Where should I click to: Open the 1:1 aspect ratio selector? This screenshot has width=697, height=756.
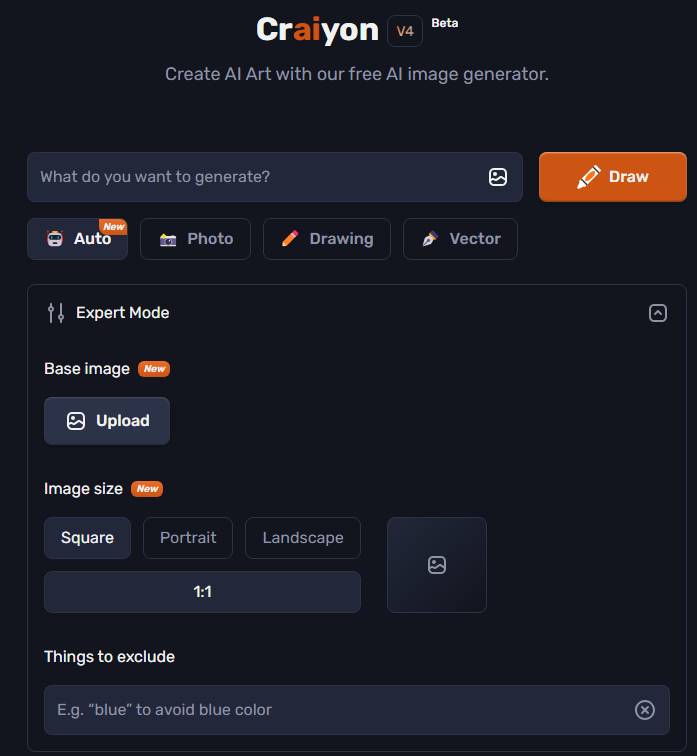pos(202,592)
